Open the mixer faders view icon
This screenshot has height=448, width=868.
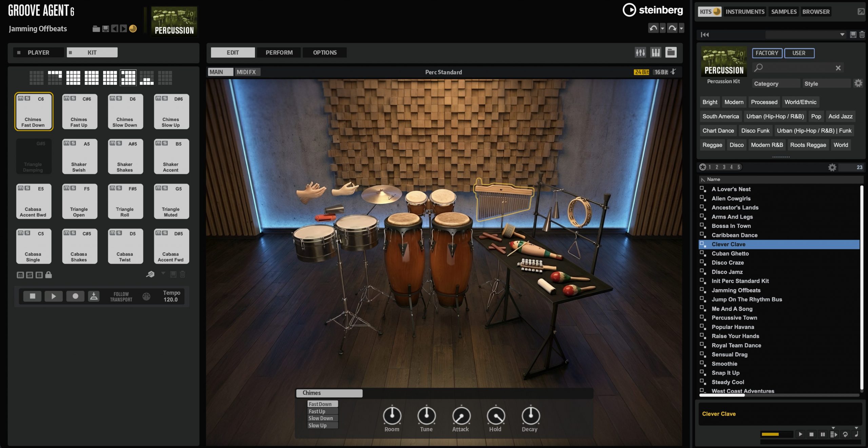click(640, 53)
